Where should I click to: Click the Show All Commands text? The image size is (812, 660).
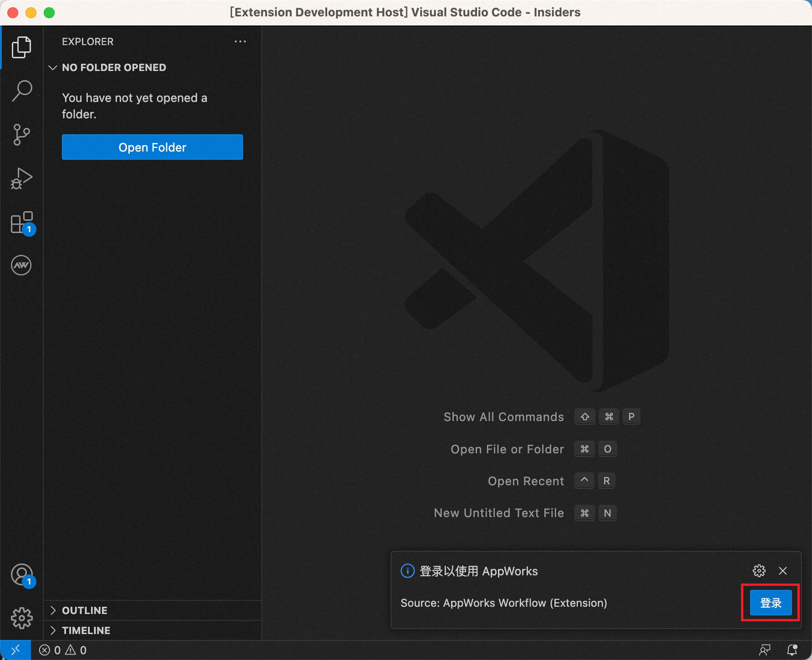click(x=503, y=417)
